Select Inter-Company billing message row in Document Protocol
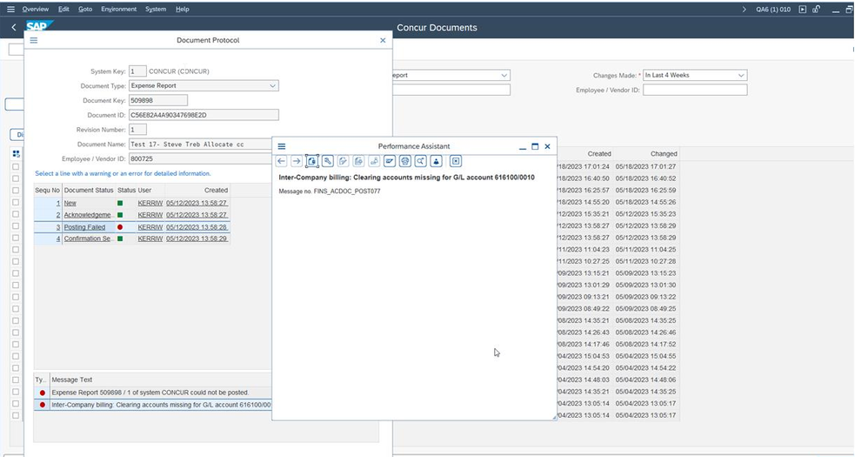Viewport: 868px width, 457px height. [152, 405]
